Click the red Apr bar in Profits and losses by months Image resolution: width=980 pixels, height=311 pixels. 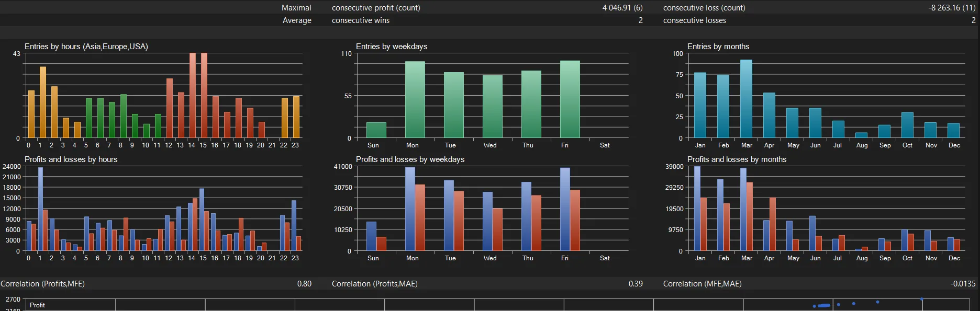pos(772,224)
